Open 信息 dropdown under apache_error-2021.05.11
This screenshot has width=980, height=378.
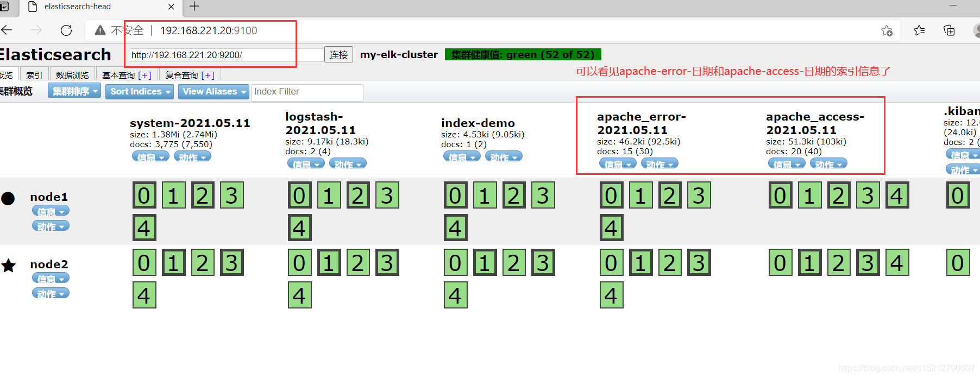618,164
